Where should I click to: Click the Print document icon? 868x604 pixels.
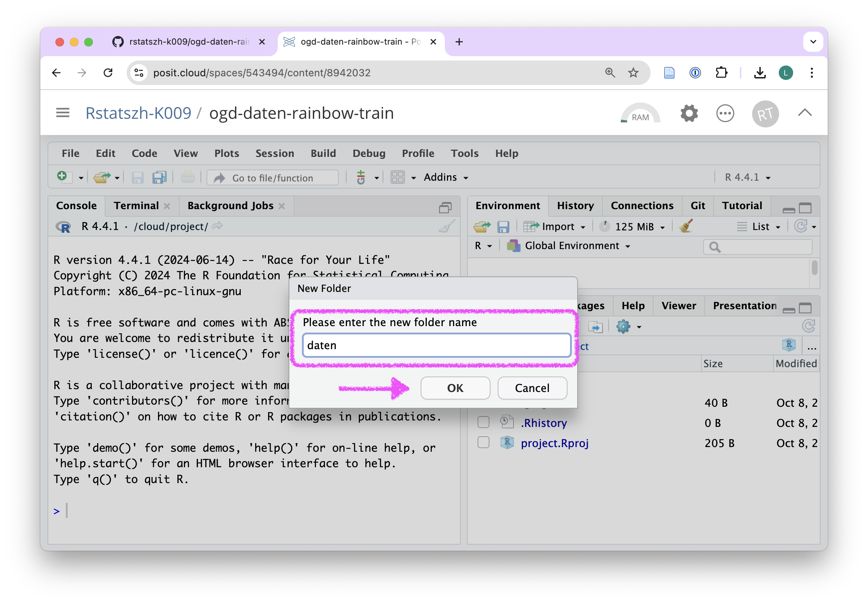coord(187,177)
